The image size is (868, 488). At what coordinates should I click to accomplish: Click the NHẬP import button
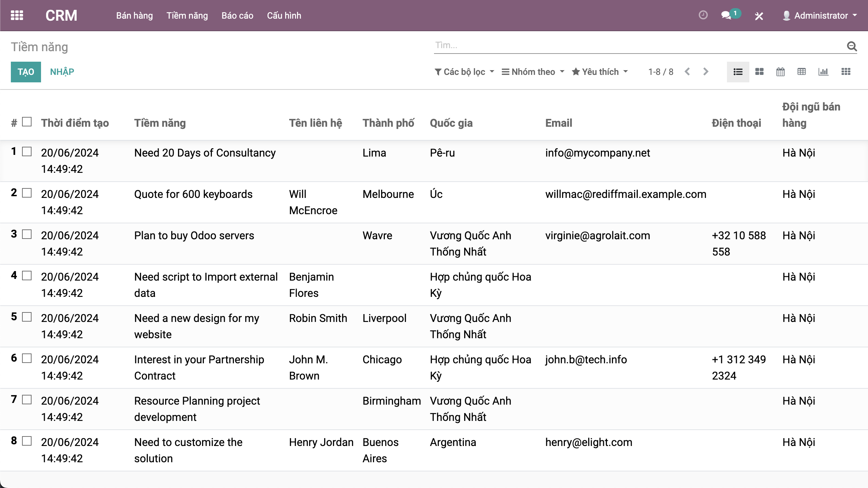click(62, 72)
